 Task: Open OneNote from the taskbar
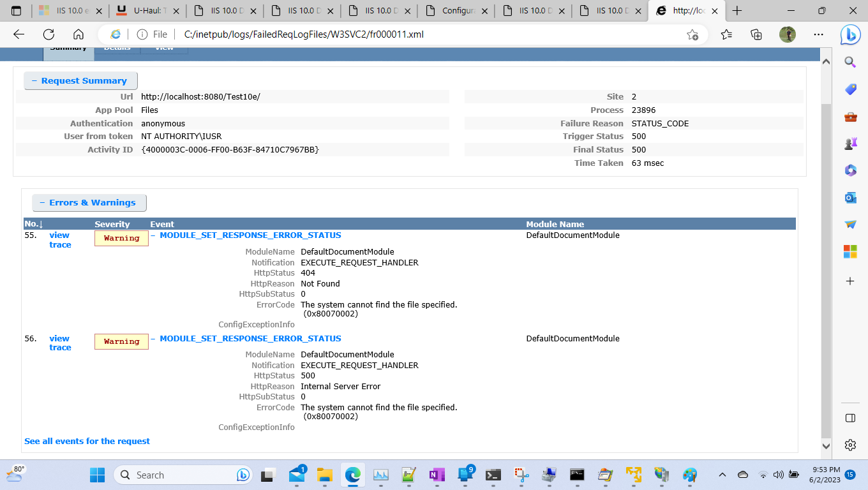[x=437, y=475]
